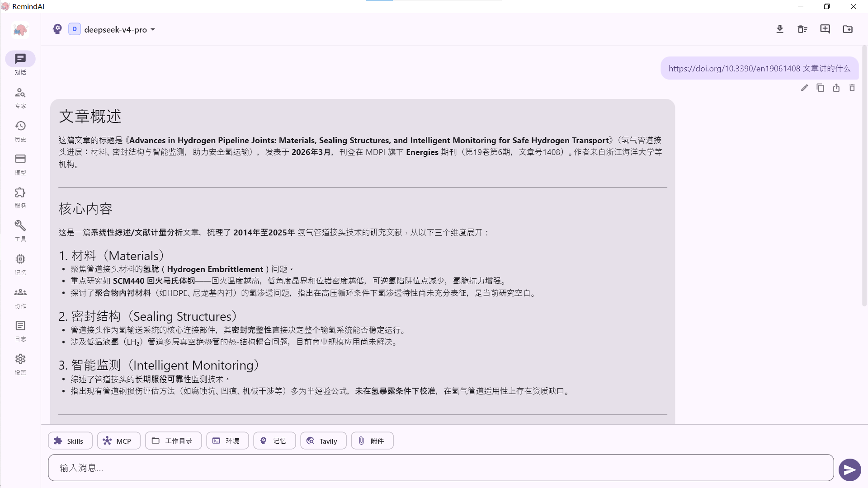Viewport: 868px width, 488px height.
Task: Copy the user message
Action: click(820, 88)
